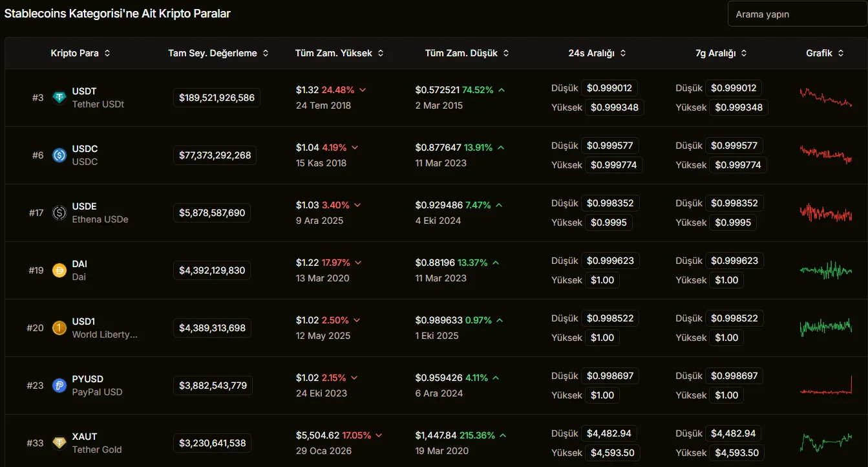Image resolution: width=868 pixels, height=467 pixels.
Task: Click the Arama yapın search field
Action: click(797, 14)
